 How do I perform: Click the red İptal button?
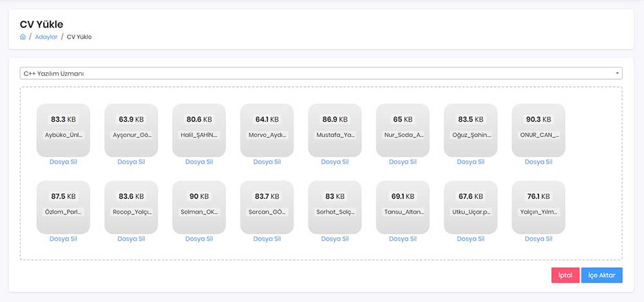[565, 276]
